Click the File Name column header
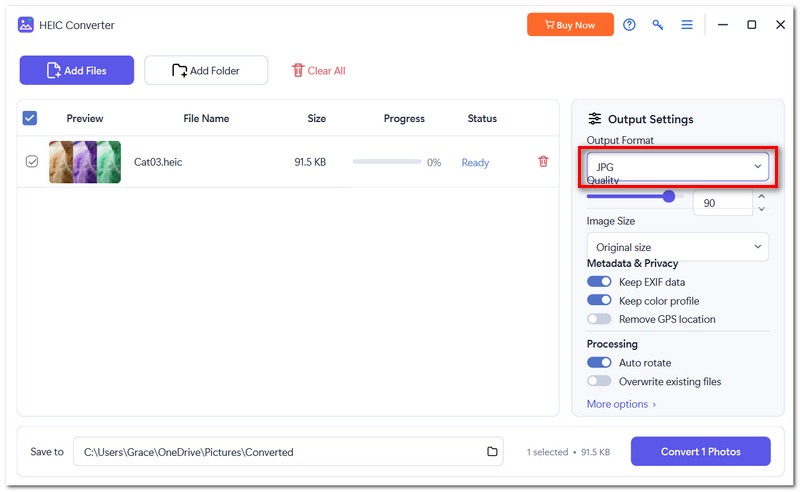 pyautogui.click(x=206, y=118)
